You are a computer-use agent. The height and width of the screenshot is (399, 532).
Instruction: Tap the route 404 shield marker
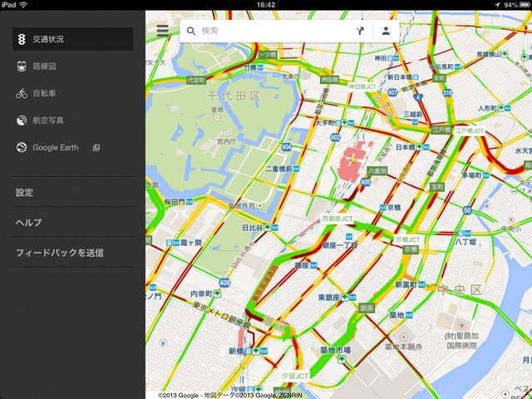(286, 147)
